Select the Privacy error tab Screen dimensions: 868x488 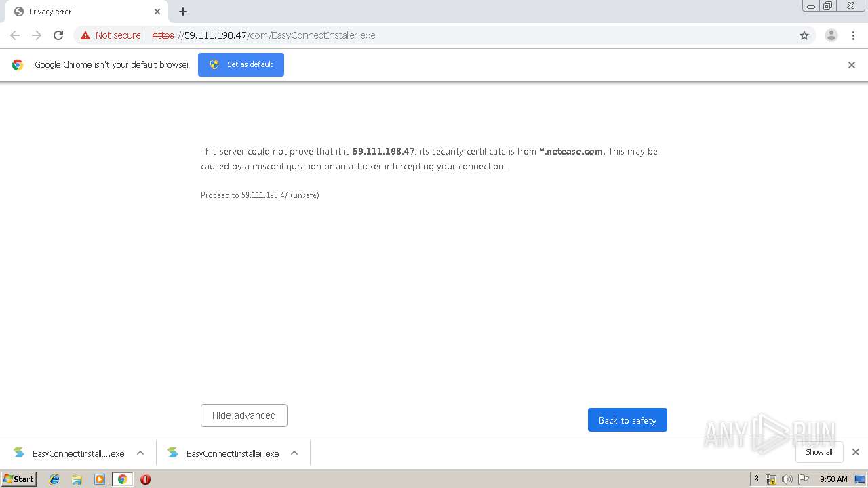(87, 12)
